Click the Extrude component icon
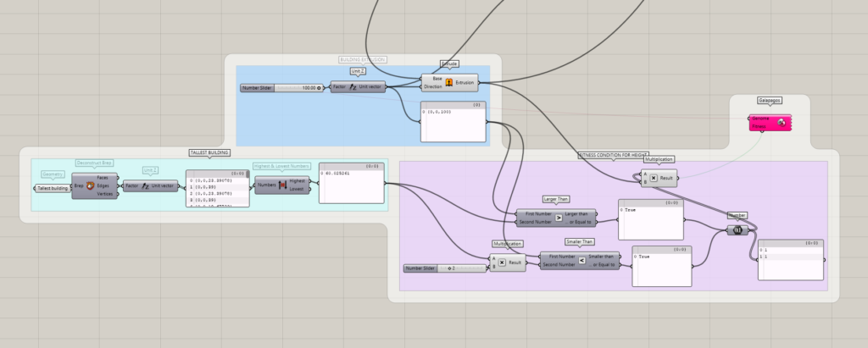This screenshot has width=868, height=348. click(449, 82)
